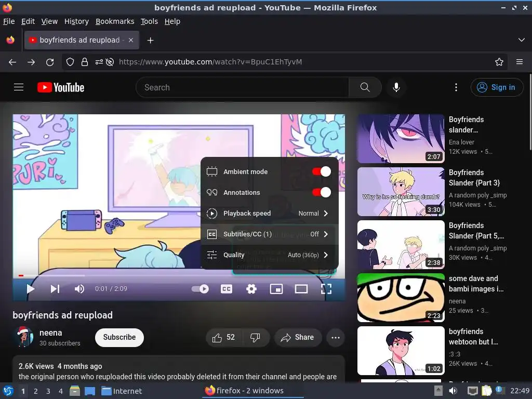The width and height of the screenshot is (532, 399).
Task: Open Boyfriends Slander {Part 5 thumbnail
Action: 401,245
